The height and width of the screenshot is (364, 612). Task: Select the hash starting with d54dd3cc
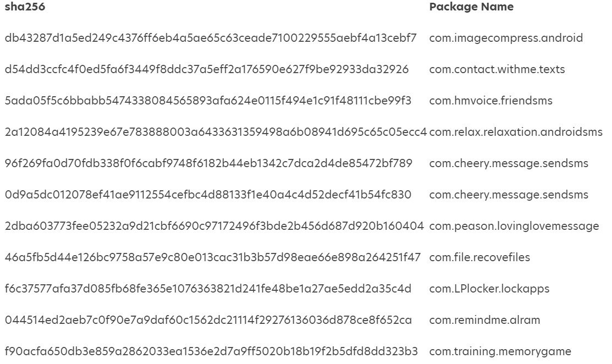point(207,70)
